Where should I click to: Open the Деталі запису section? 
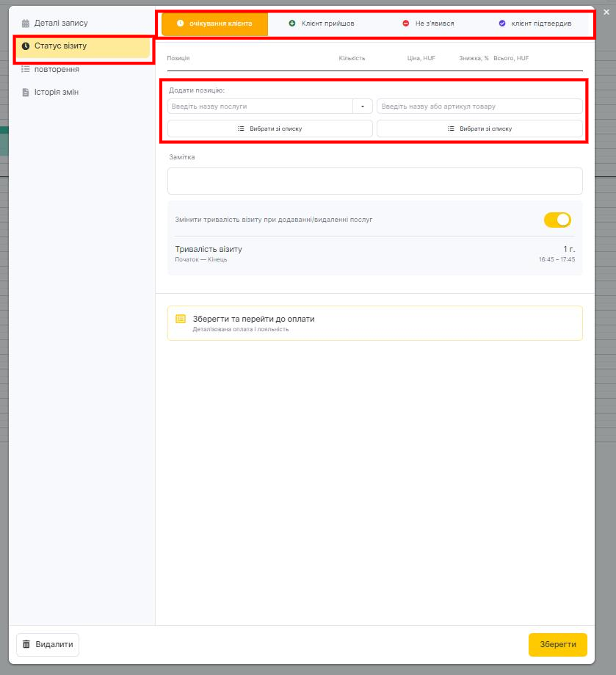(x=61, y=24)
